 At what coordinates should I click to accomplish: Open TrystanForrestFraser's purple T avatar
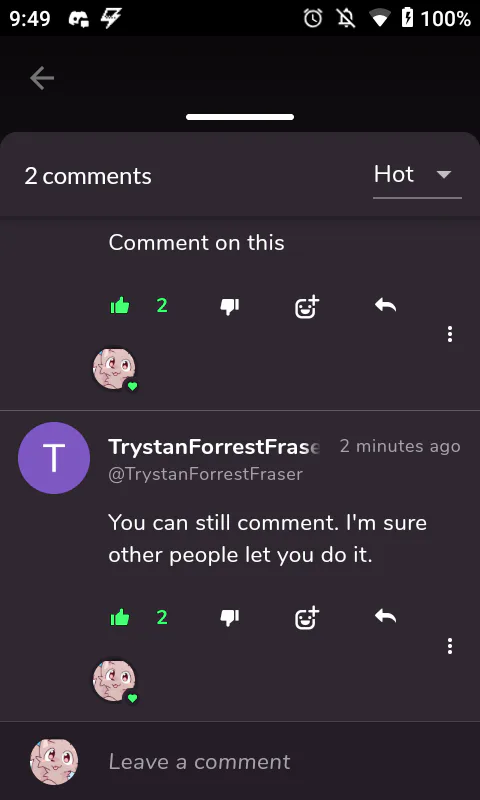[54, 458]
